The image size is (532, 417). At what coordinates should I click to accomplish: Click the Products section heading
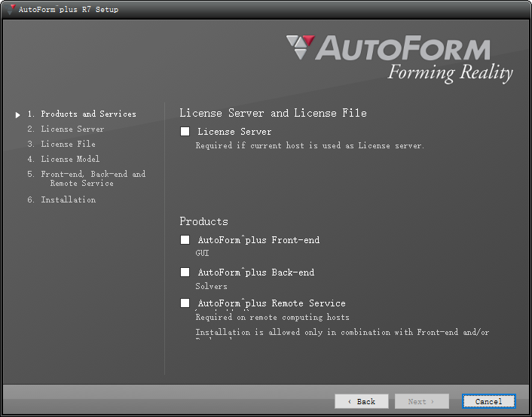point(204,222)
